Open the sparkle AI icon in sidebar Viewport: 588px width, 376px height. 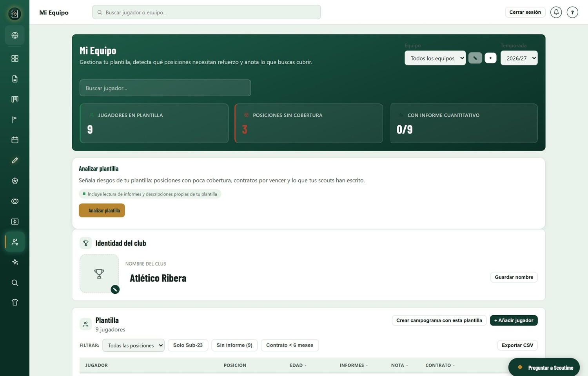click(x=15, y=262)
